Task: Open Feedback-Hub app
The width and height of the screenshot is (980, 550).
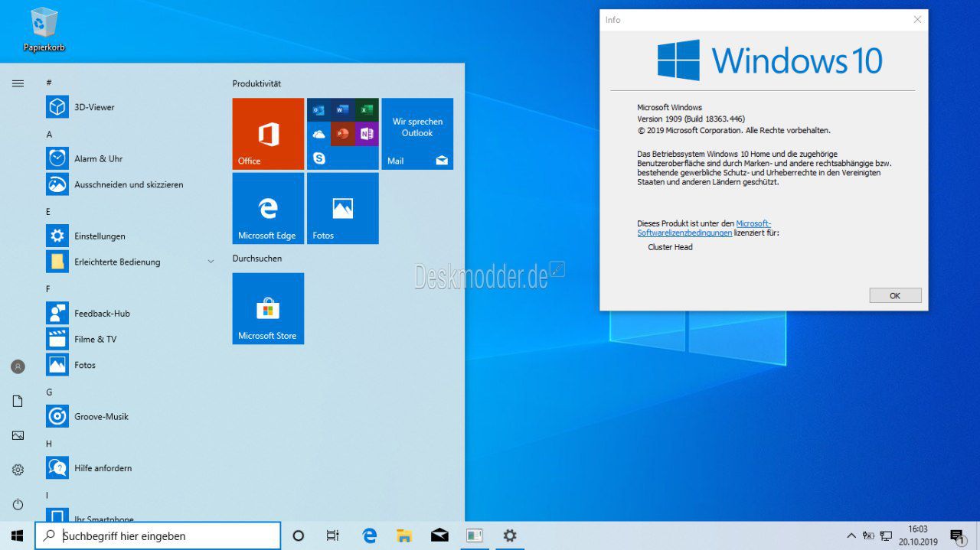Action: [x=130, y=313]
